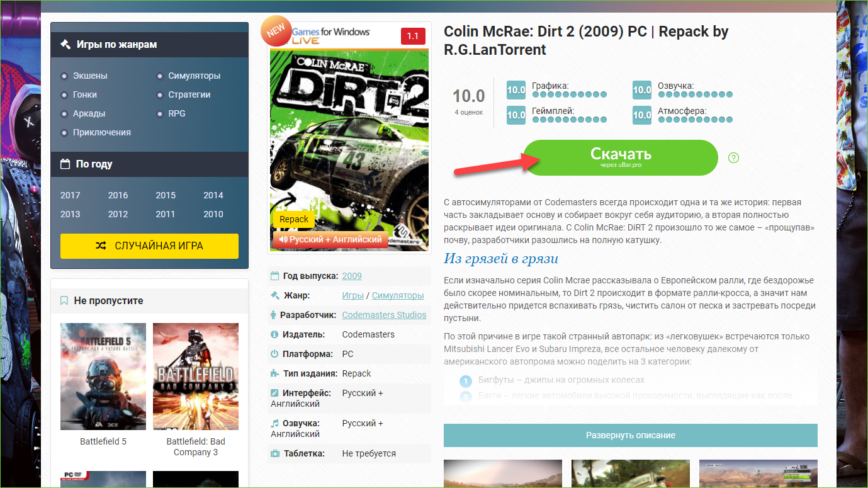Open the Гонки genre
Viewport: 868px width, 488px height.
[x=85, y=94]
